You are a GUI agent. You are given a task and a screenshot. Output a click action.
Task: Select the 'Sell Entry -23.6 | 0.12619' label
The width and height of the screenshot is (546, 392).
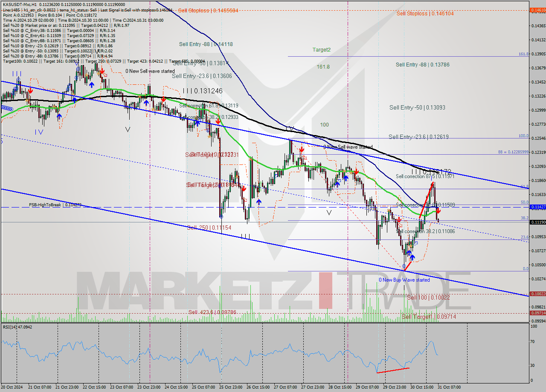tap(418, 137)
